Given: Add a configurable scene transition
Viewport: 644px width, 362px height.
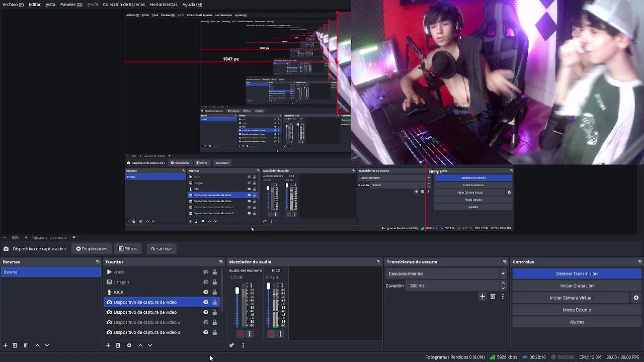Looking at the screenshot, I should coord(482,297).
